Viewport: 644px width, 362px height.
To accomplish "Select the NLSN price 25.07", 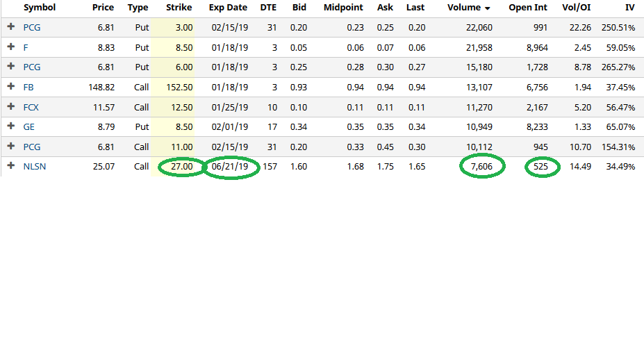I will pyautogui.click(x=104, y=167).
